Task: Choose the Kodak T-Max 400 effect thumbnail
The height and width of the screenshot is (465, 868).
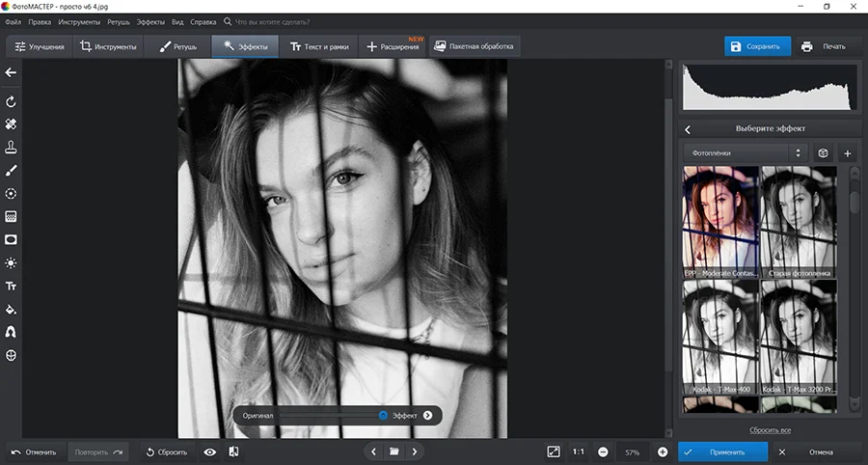Action: point(719,337)
